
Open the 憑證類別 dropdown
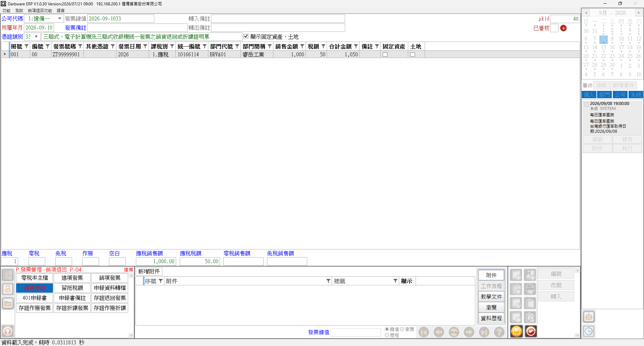coord(36,37)
